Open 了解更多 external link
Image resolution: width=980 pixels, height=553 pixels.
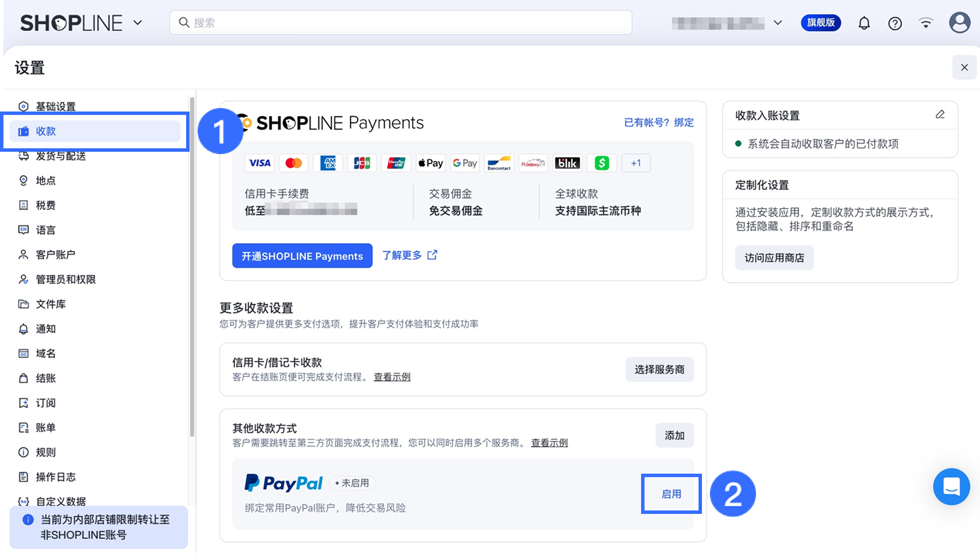click(x=410, y=255)
